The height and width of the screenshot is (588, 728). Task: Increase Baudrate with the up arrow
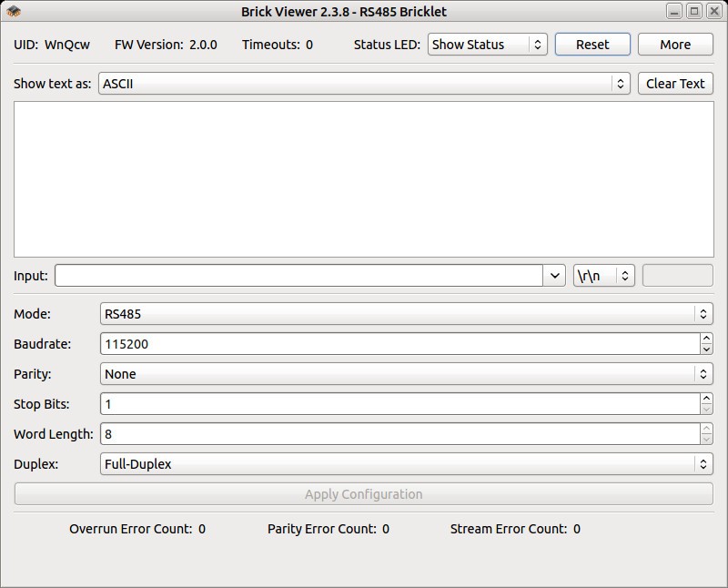[x=706, y=339]
